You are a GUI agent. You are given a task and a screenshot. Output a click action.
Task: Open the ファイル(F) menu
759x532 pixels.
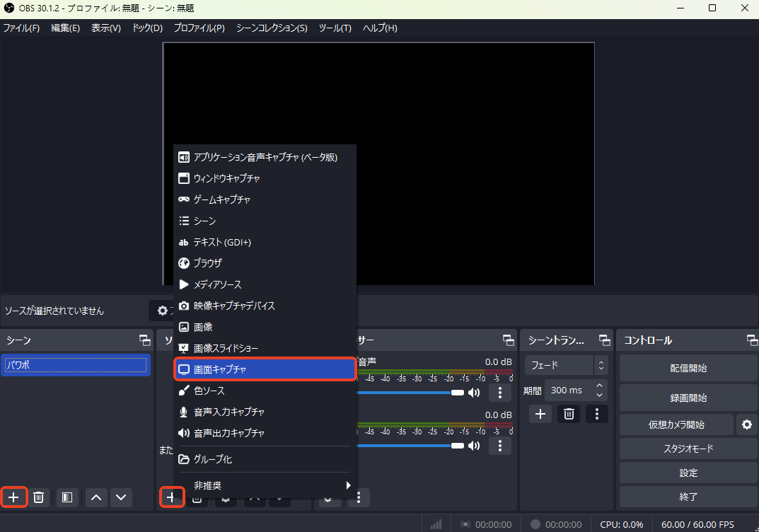click(21, 28)
